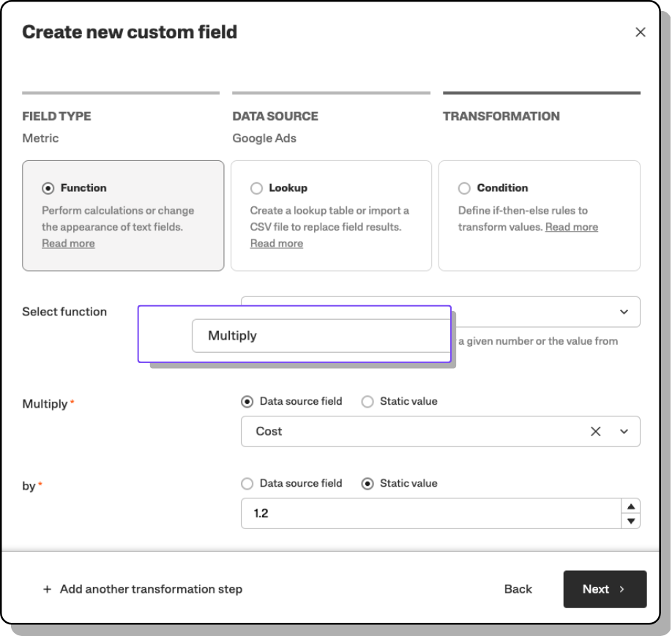Choose Static value for Multiply

tap(367, 401)
